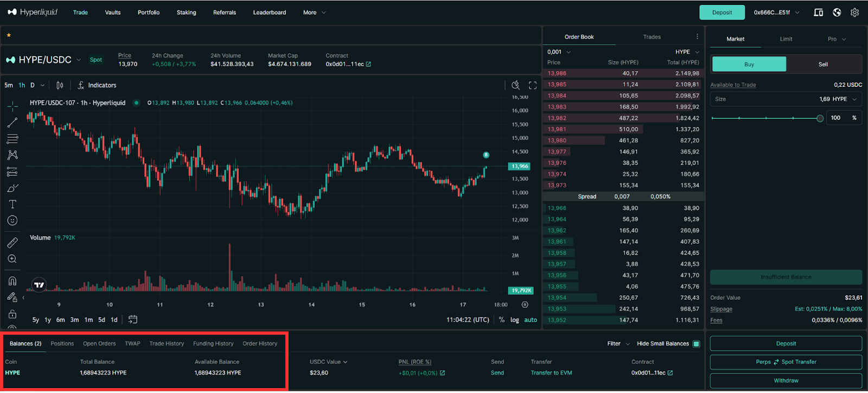Open the Open Orders tab
868x393 pixels.
click(99, 344)
